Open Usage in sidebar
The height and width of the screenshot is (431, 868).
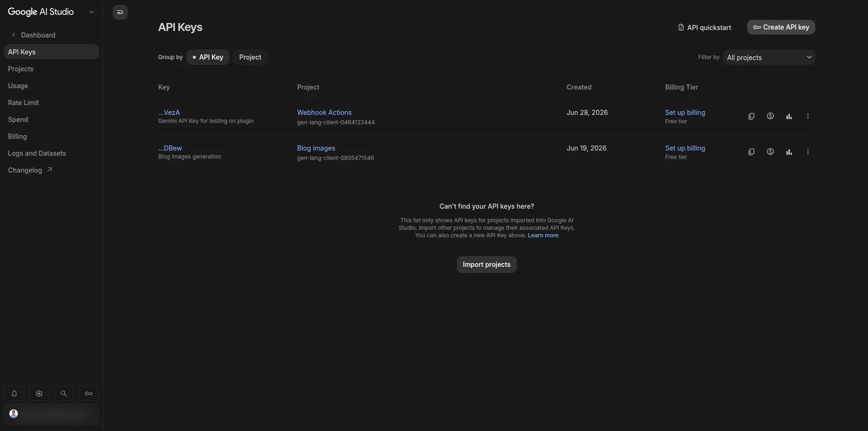click(x=51, y=86)
